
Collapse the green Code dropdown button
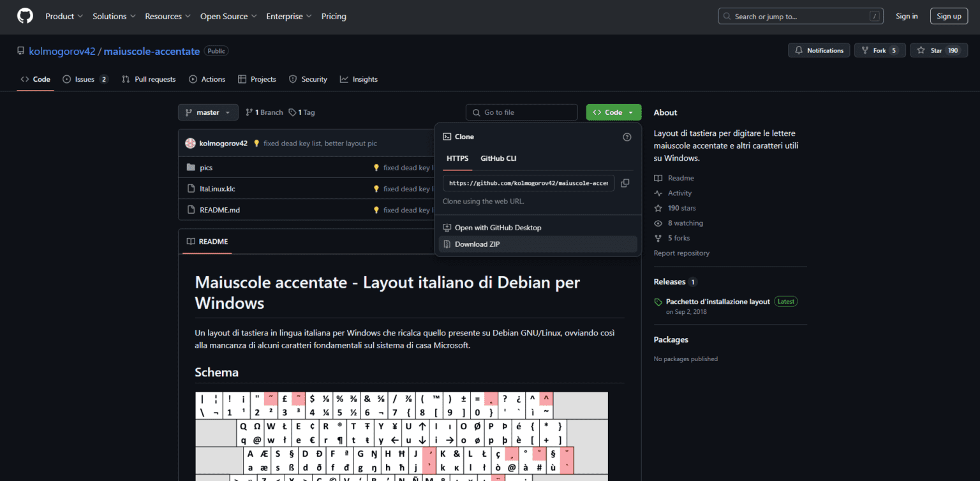tap(613, 112)
